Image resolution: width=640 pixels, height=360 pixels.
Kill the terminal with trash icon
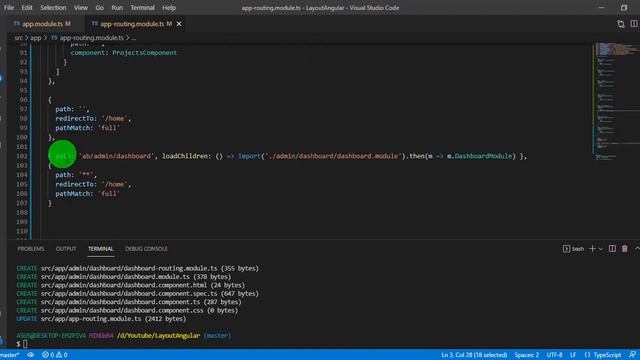point(624,249)
